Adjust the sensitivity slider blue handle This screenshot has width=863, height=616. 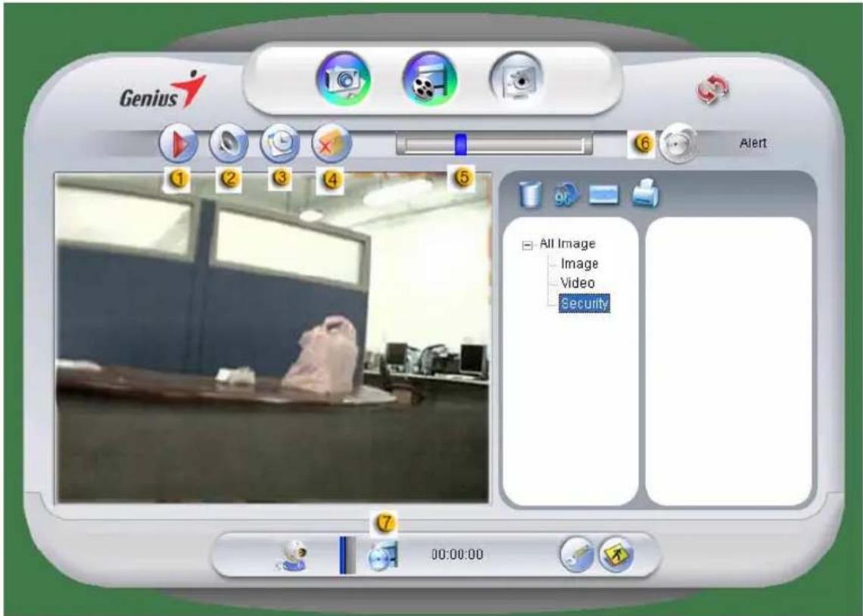(x=461, y=144)
